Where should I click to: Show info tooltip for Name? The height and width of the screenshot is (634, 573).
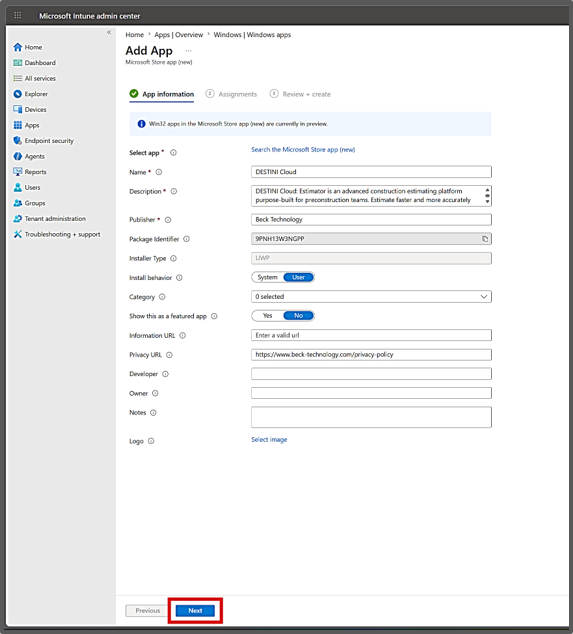click(159, 172)
